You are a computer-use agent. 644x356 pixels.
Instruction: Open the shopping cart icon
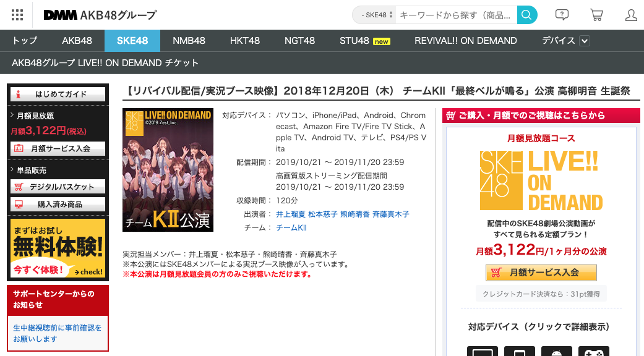point(596,15)
